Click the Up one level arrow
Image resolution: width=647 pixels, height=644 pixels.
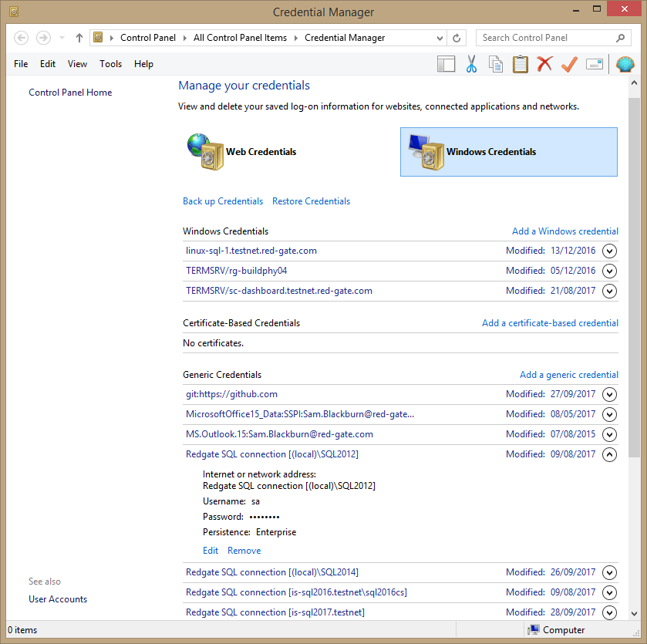(79, 38)
